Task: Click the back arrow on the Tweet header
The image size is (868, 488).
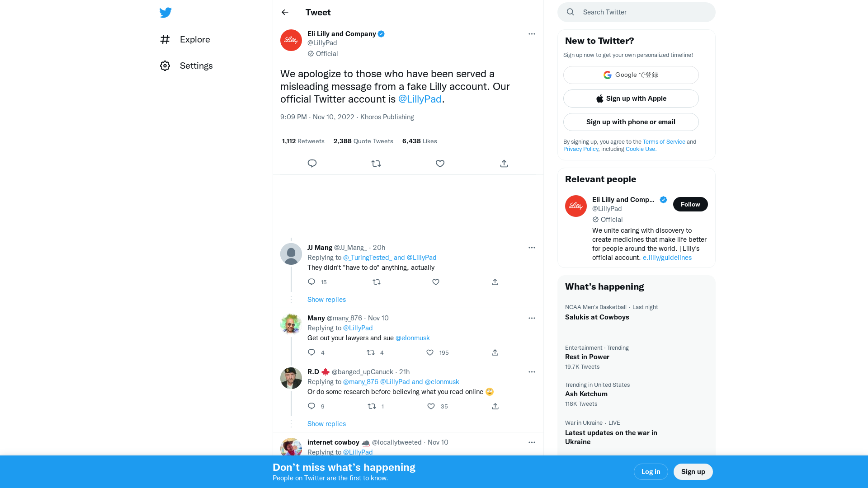Action: tap(284, 12)
